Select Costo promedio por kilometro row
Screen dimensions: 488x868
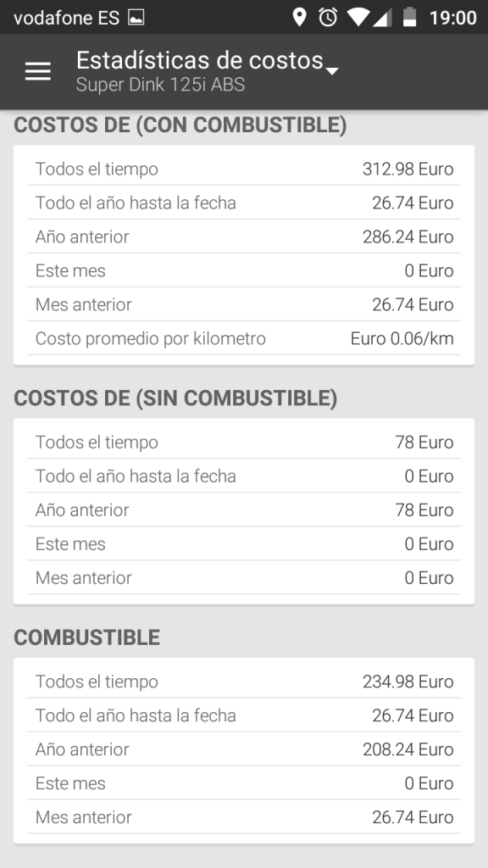[x=244, y=338]
